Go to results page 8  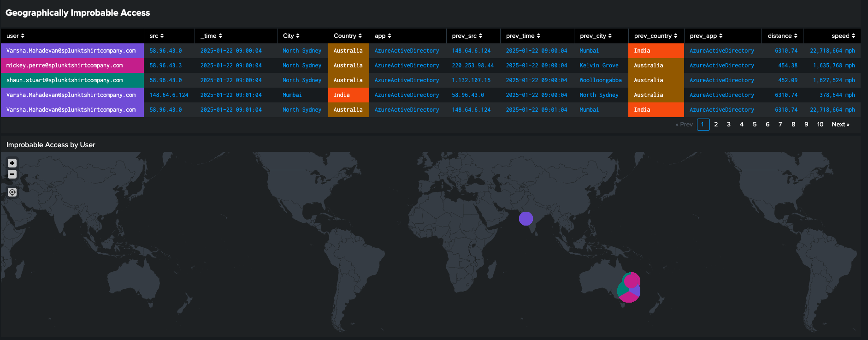point(793,125)
